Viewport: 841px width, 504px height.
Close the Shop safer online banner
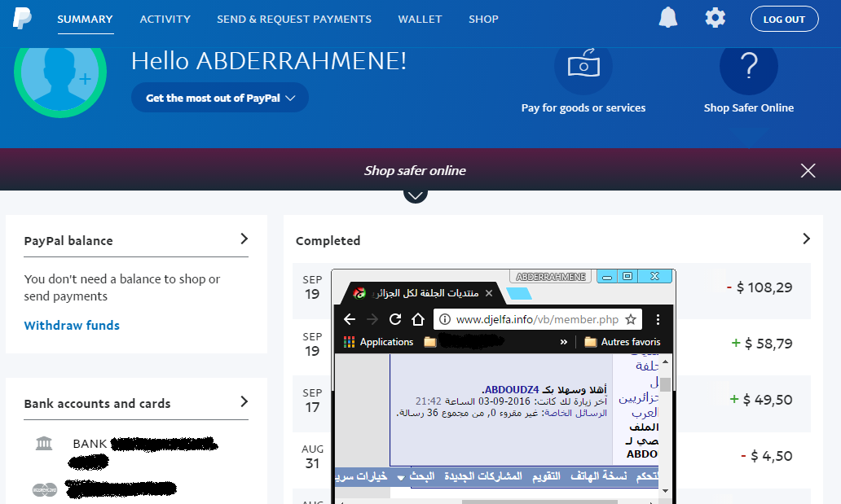click(x=808, y=170)
